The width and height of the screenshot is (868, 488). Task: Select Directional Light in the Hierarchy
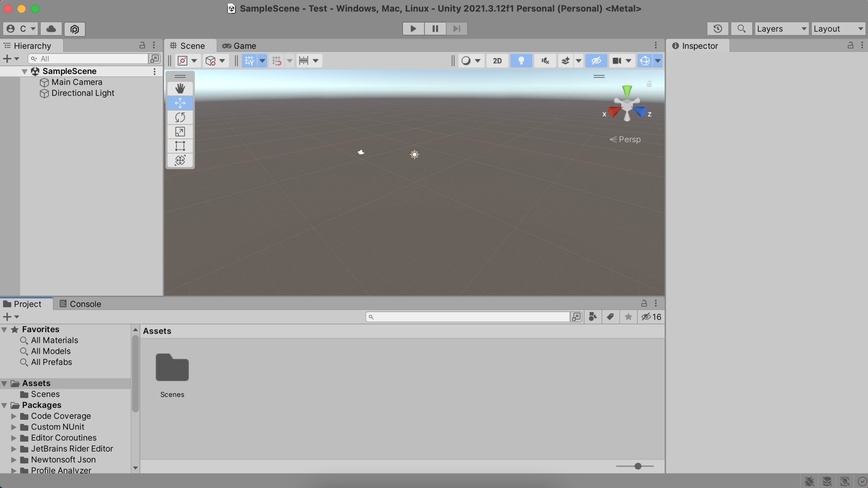pyautogui.click(x=83, y=93)
